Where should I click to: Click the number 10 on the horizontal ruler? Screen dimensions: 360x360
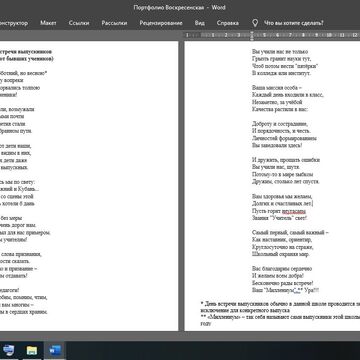[x=329, y=35]
